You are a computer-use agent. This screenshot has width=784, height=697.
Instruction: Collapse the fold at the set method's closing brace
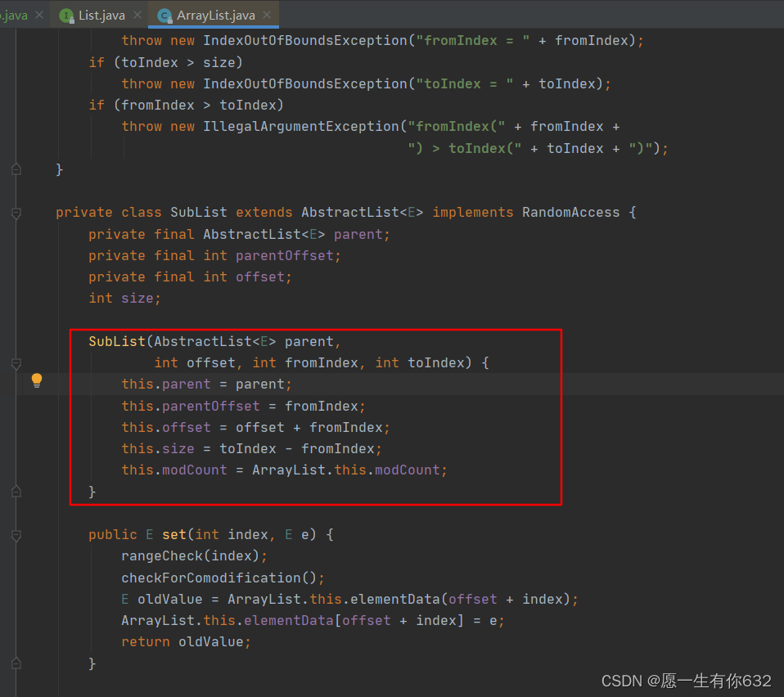pyautogui.click(x=15, y=664)
